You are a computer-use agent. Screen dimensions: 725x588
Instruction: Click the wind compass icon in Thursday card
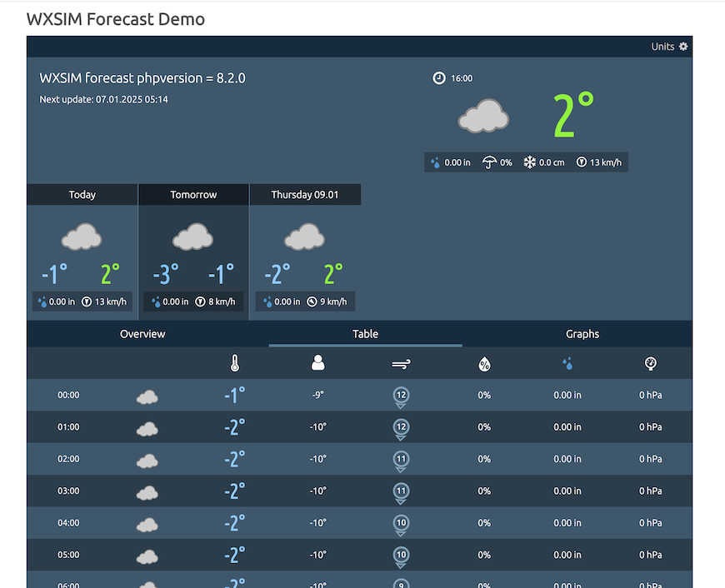(312, 301)
